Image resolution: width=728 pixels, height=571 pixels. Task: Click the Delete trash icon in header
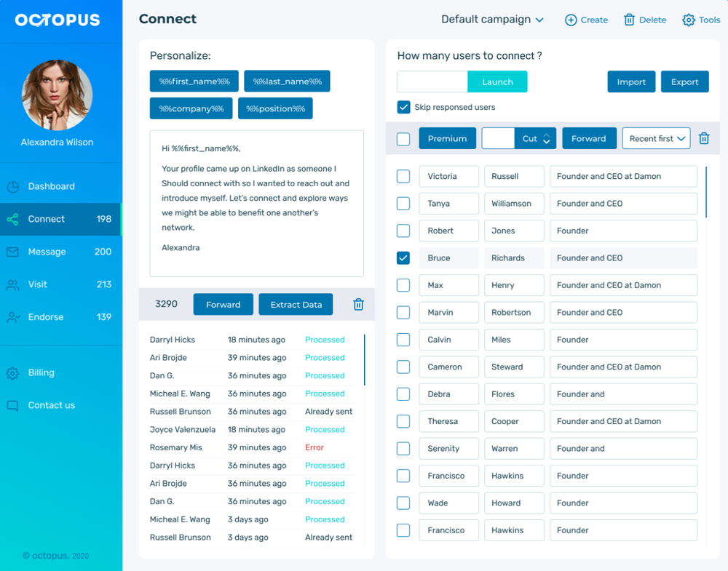tap(629, 20)
